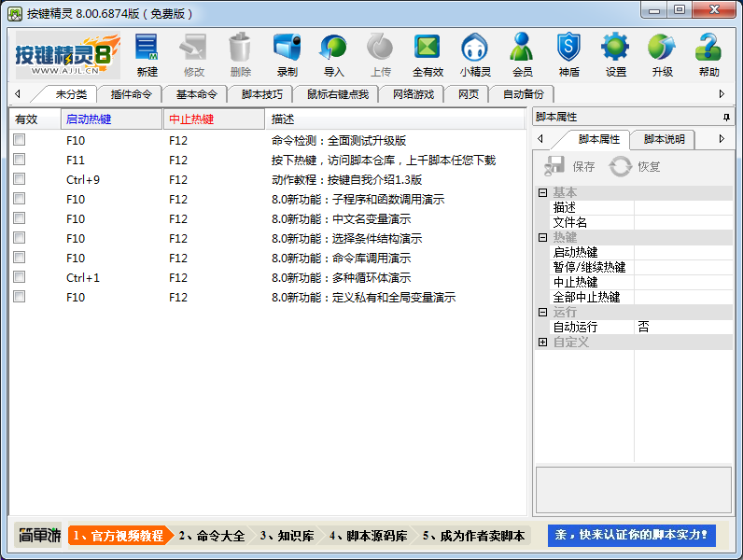Open the 脚本说明 tab
This screenshot has width=743, height=560.
pyautogui.click(x=665, y=139)
